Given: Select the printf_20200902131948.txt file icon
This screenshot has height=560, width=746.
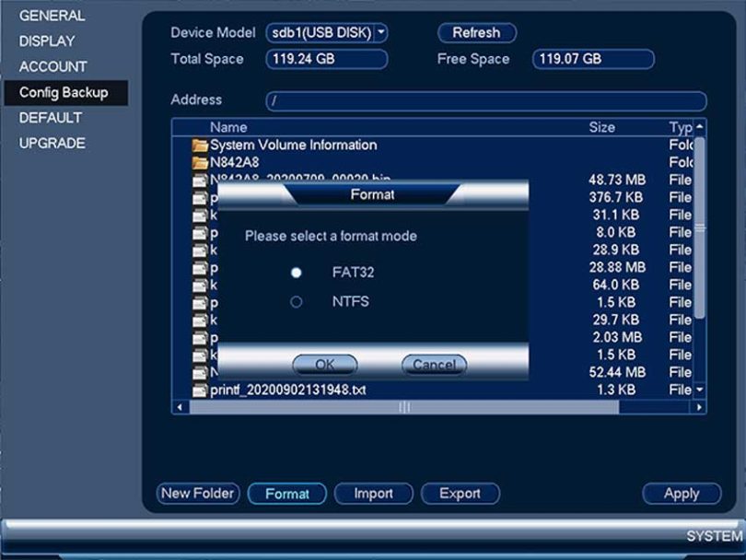Looking at the screenshot, I should click(x=200, y=391).
